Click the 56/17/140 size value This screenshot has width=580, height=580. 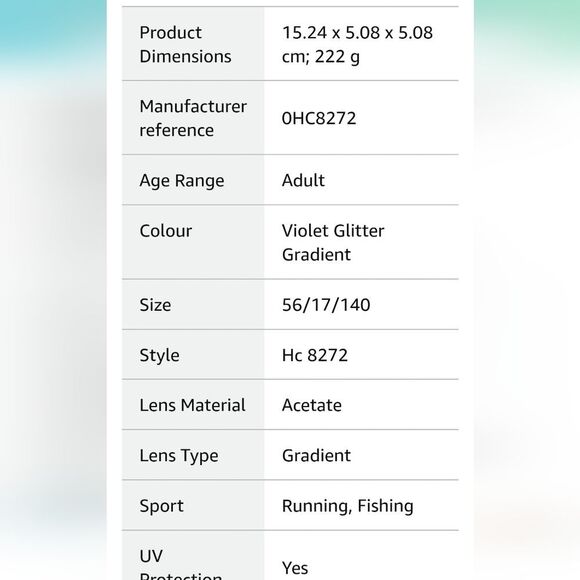click(326, 305)
